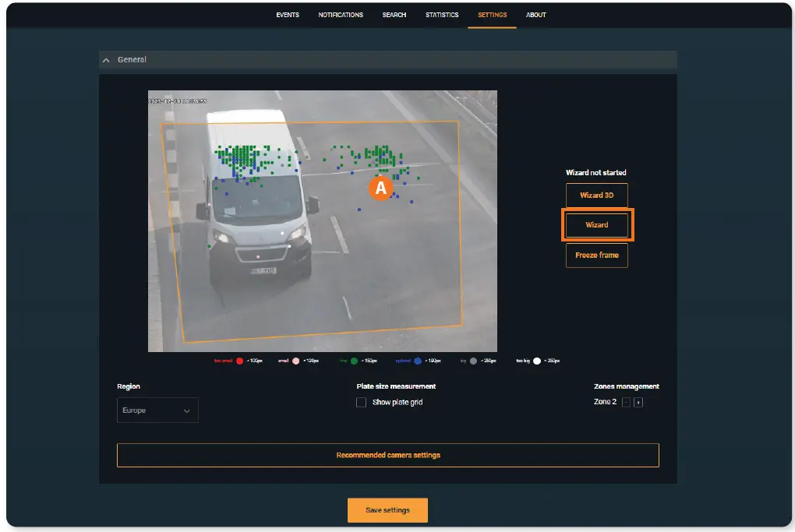Open the Region dropdown showing Europe
This screenshot has height=532, width=795.
[157, 410]
